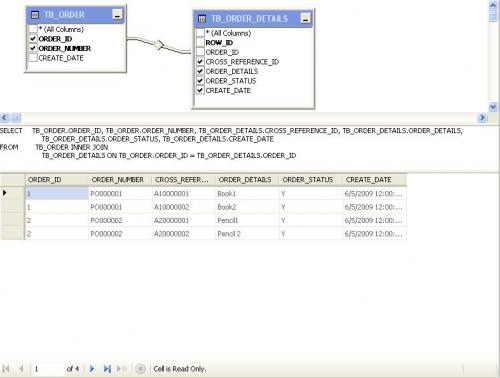This screenshot has height=378, width=500.
Task: Click the TB_ORDER table icon in header
Action: 35,15
